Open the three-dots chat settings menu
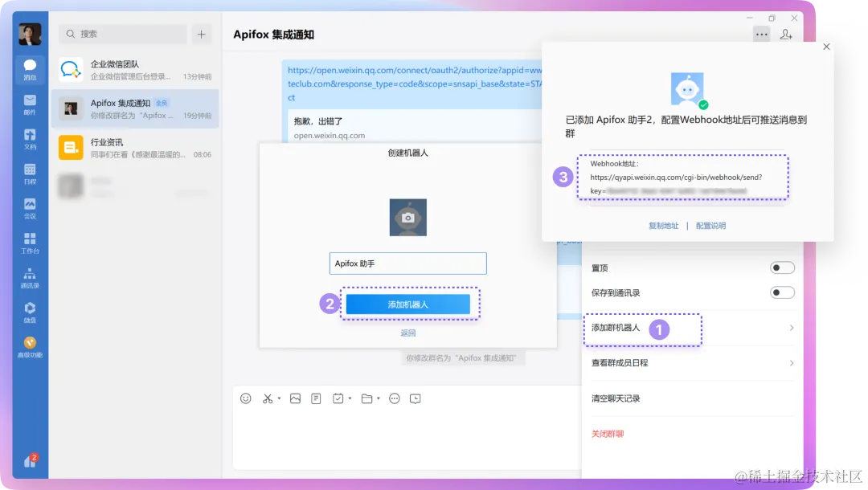868x490 pixels. coord(762,35)
